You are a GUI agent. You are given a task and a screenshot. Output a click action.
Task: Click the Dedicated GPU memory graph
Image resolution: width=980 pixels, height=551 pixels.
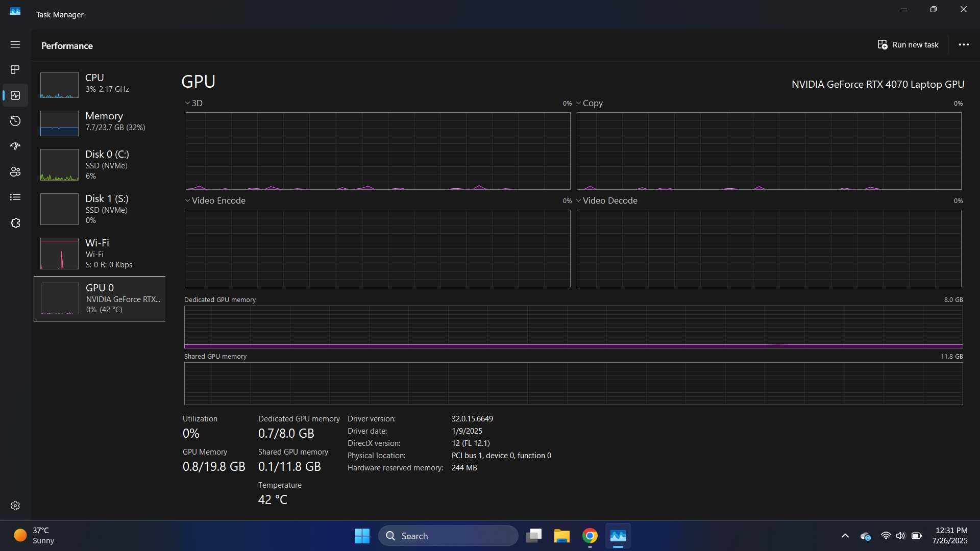pyautogui.click(x=573, y=327)
